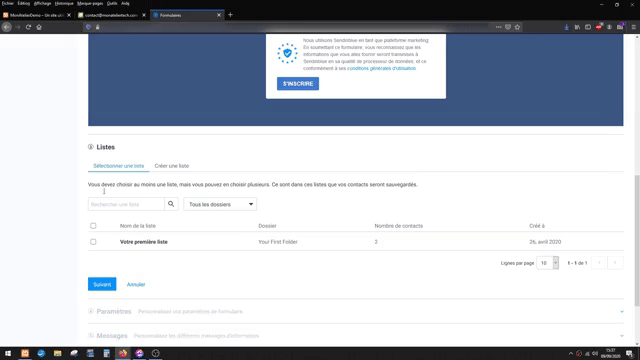The width and height of the screenshot is (640, 360).
Task: Click into the Rechercher une liste field
Action: point(126,204)
